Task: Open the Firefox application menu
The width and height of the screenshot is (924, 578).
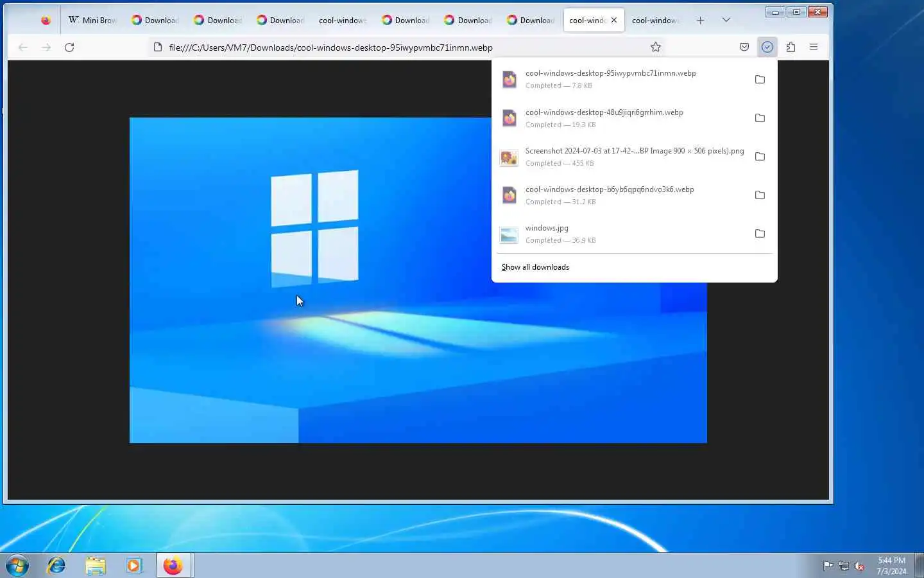Action: [814, 47]
